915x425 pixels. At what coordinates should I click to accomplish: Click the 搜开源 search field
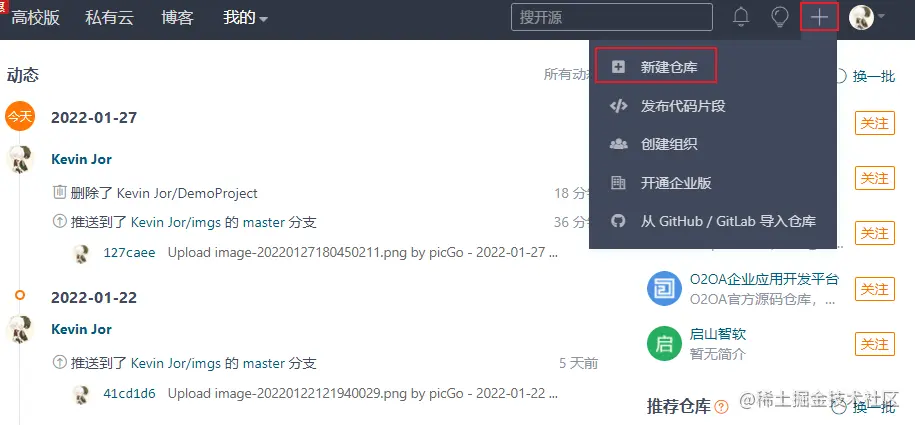click(612, 17)
